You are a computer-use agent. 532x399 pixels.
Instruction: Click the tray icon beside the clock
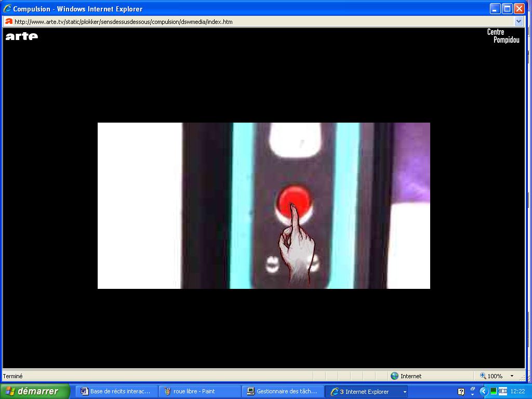(503, 392)
